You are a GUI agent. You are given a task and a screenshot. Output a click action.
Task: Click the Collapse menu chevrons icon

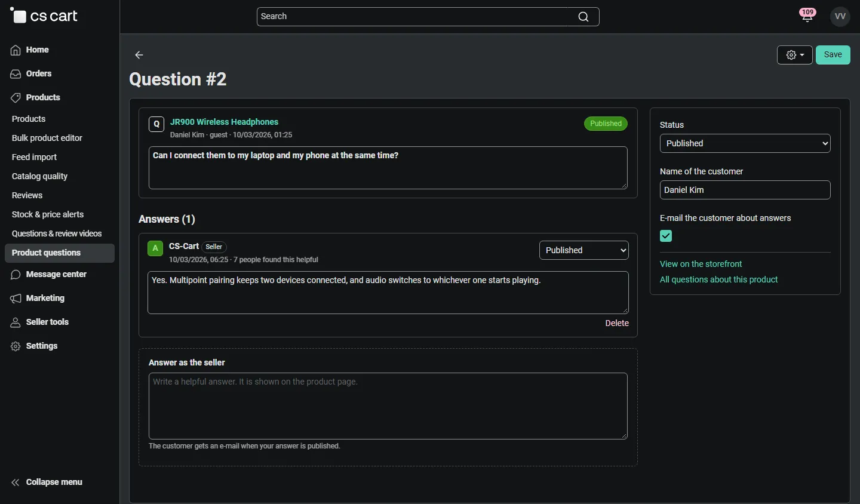pyautogui.click(x=16, y=483)
